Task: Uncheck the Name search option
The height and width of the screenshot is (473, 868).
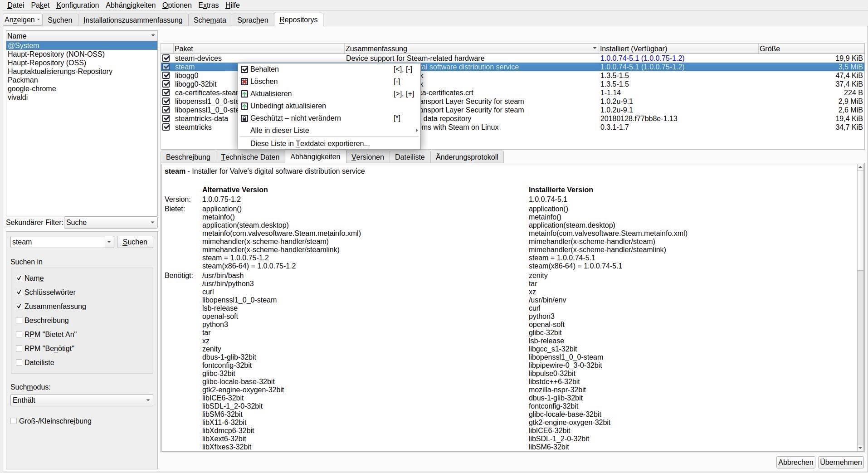Action: pos(19,278)
